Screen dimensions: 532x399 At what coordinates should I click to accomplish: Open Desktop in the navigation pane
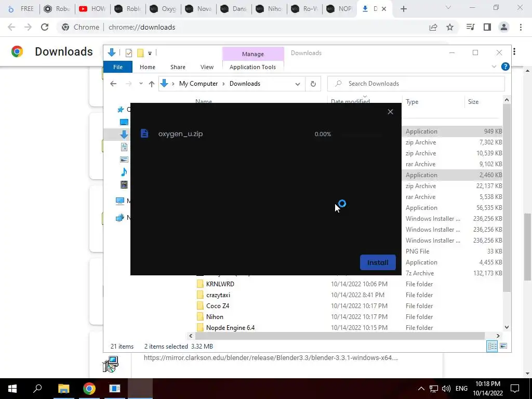124,122
